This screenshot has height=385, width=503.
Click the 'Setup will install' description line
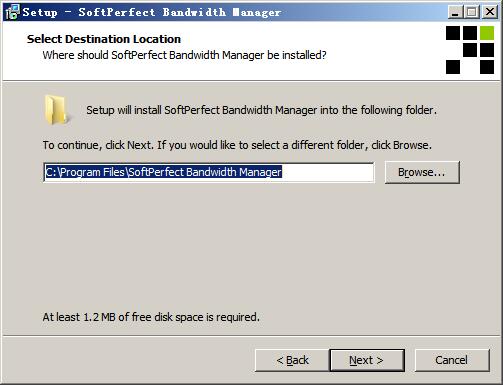[x=261, y=110]
